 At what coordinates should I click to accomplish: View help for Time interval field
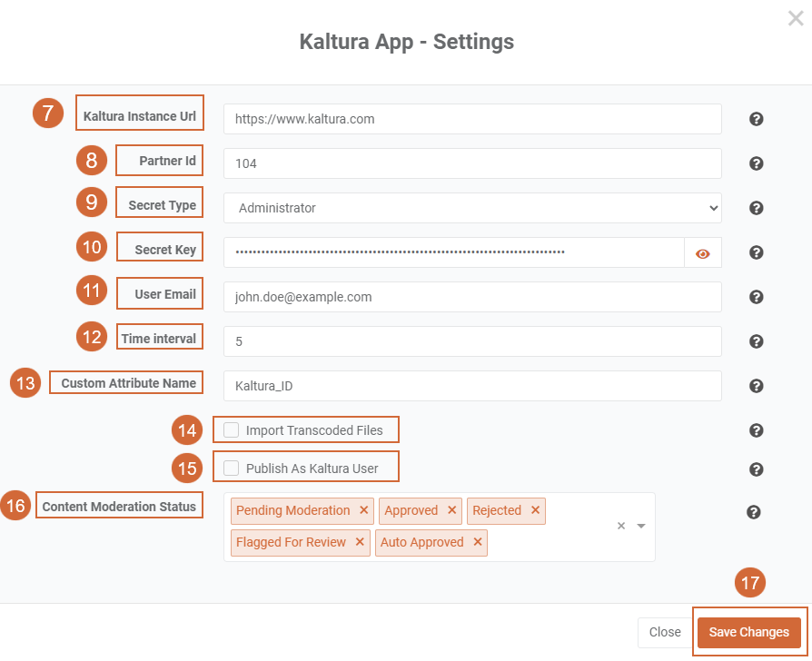pyautogui.click(x=756, y=341)
